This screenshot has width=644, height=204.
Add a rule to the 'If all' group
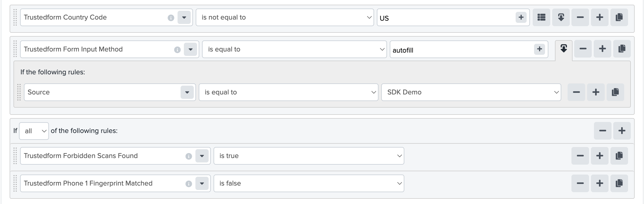(622, 131)
